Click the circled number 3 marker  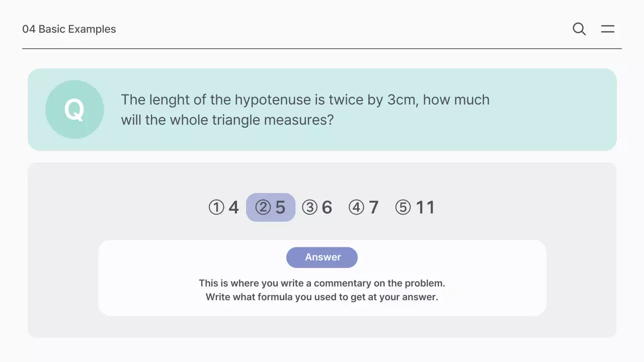coord(309,207)
